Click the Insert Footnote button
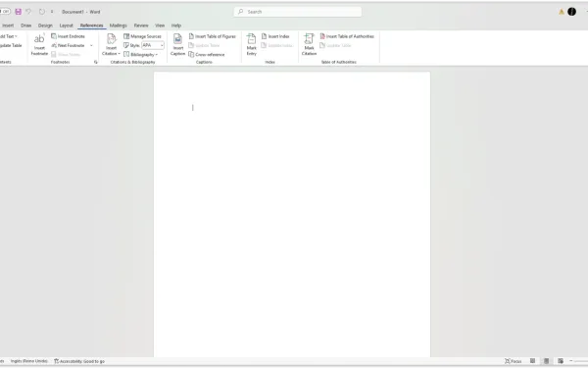The width and height of the screenshot is (588, 368). (x=39, y=45)
